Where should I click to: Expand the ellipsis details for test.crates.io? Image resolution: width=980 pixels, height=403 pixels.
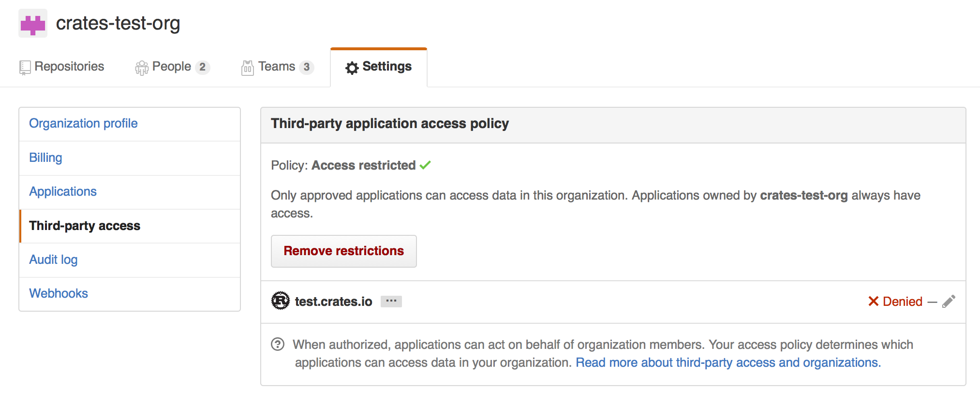click(391, 301)
